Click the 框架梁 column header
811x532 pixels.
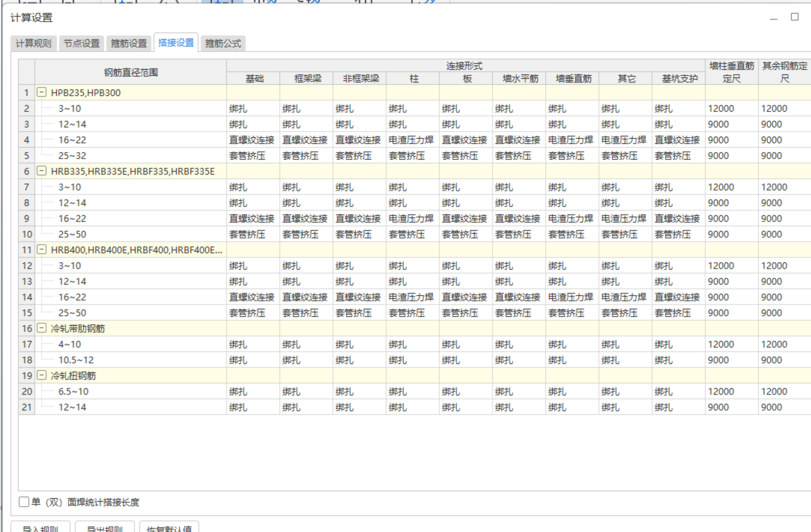pyautogui.click(x=307, y=78)
